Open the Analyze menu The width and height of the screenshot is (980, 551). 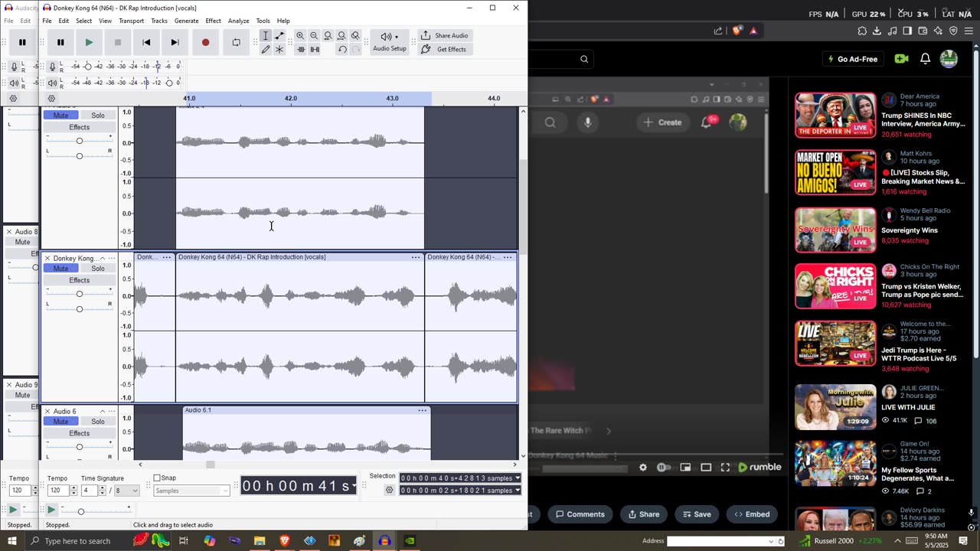(238, 21)
